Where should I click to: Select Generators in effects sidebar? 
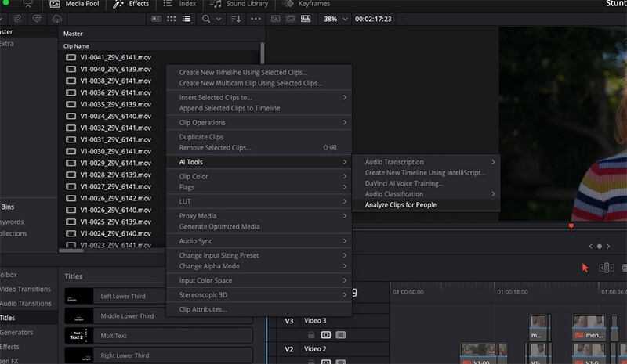pos(16,333)
